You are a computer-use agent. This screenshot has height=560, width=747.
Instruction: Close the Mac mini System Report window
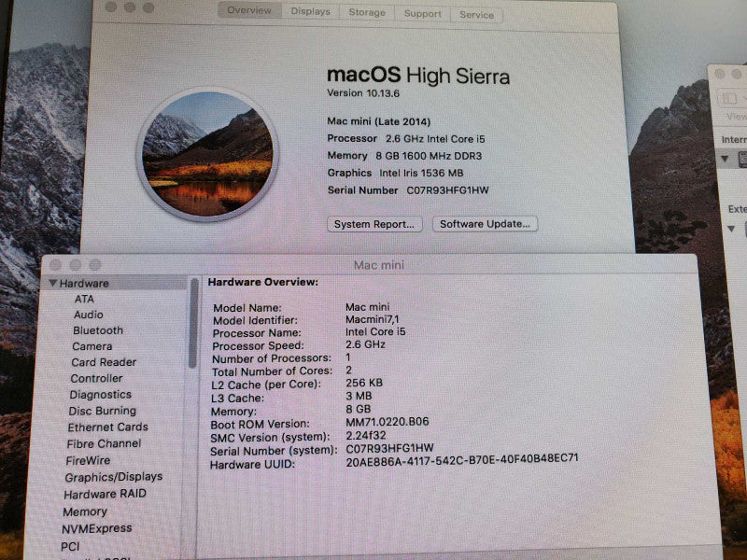pos(56,265)
